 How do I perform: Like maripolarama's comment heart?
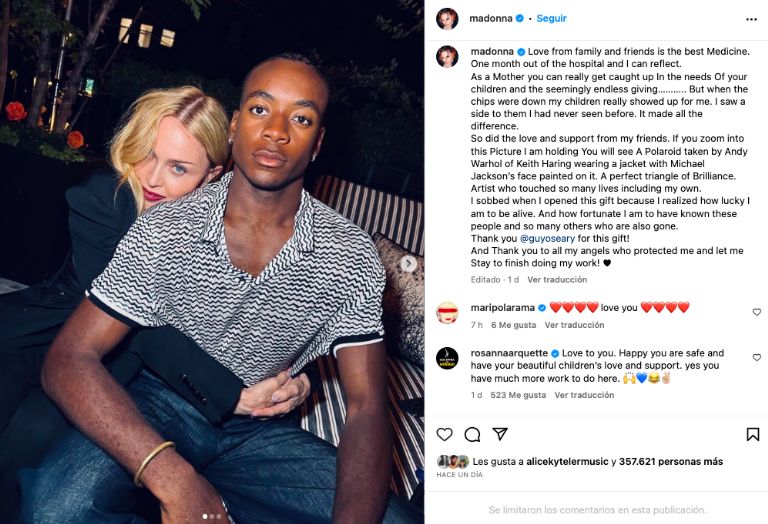click(x=757, y=312)
